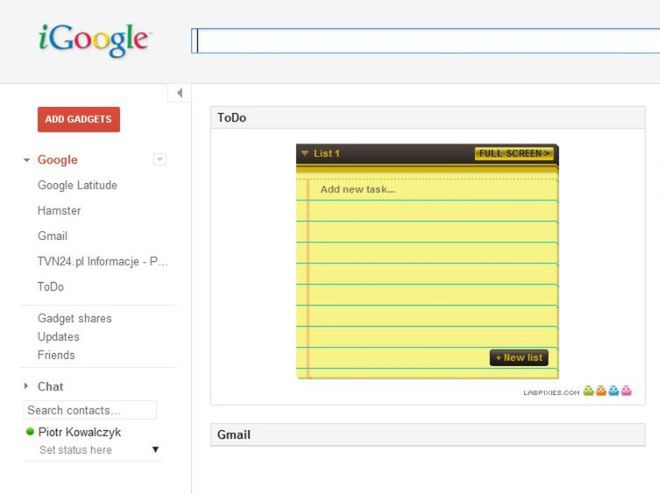The image size is (660, 494).
Task: Create a list with + New list button
Action: click(519, 358)
